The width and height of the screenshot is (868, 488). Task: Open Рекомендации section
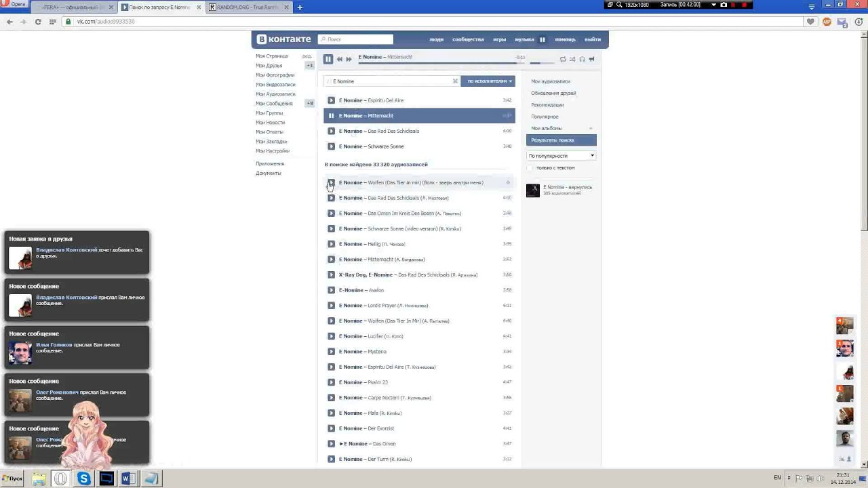pos(547,105)
